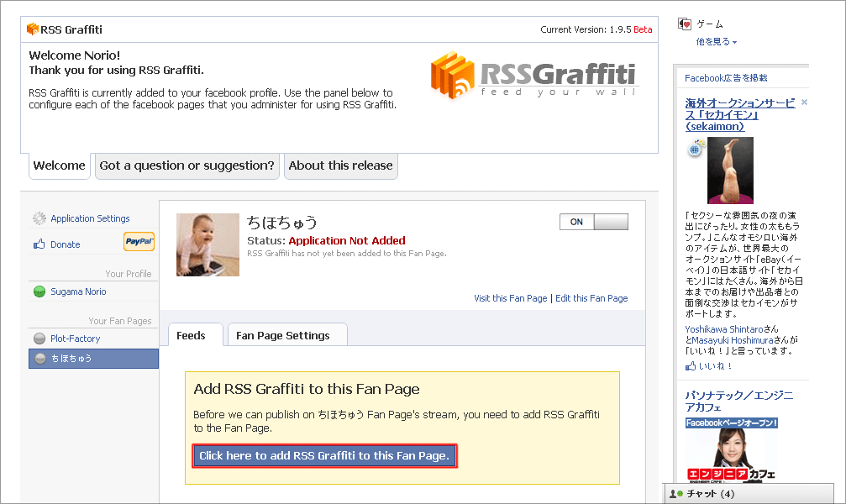Select the ちほちゅう fan page row
Screen dimensions: 846x504
click(93, 359)
